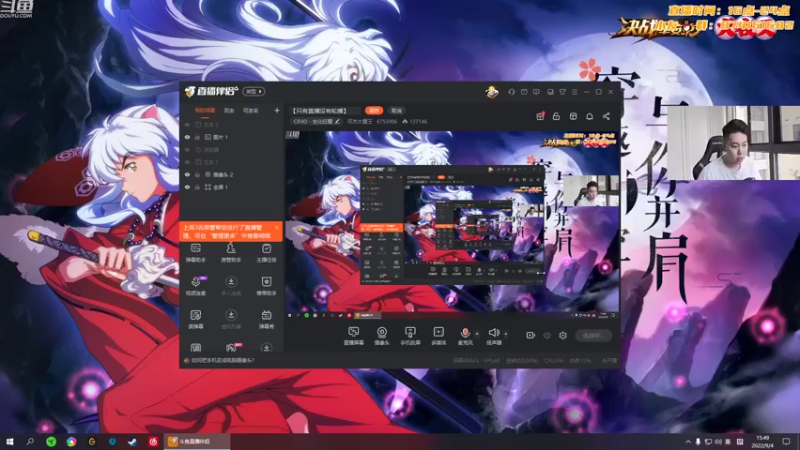Open the user avatar in title bar
Screen dimensions: 800x450
(x=492, y=92)
